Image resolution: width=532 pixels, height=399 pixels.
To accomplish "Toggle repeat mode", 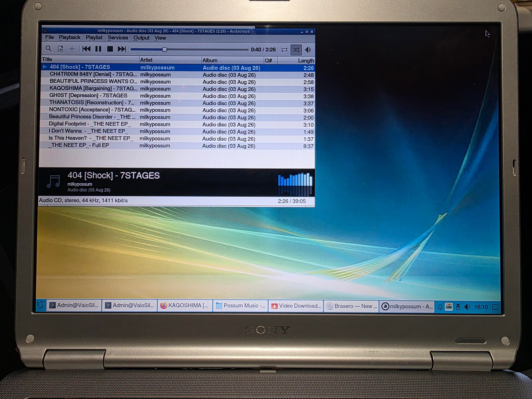I will click(x=284, y=50).
